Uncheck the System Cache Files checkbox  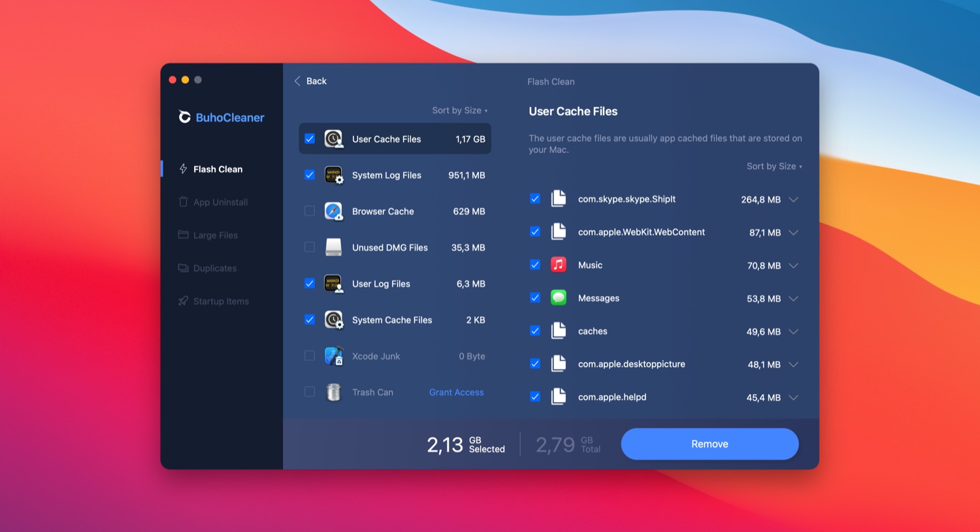[310, 320]
